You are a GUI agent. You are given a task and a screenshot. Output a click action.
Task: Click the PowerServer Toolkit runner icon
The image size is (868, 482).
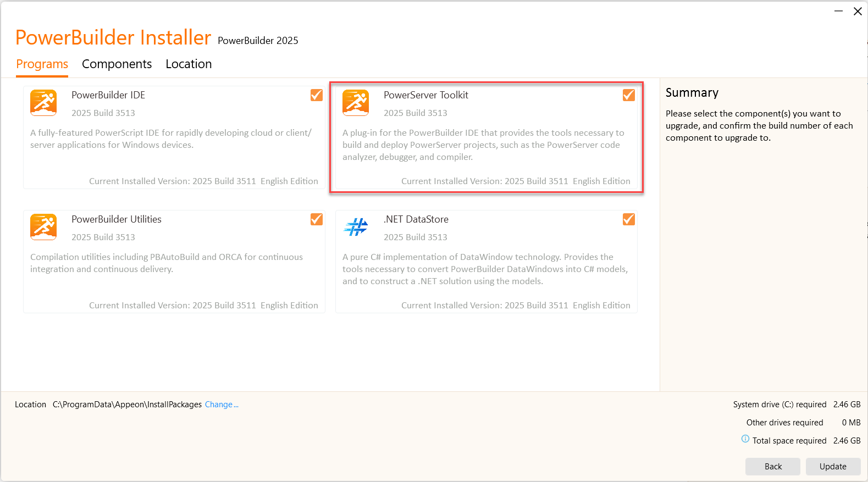coord(356,103)
